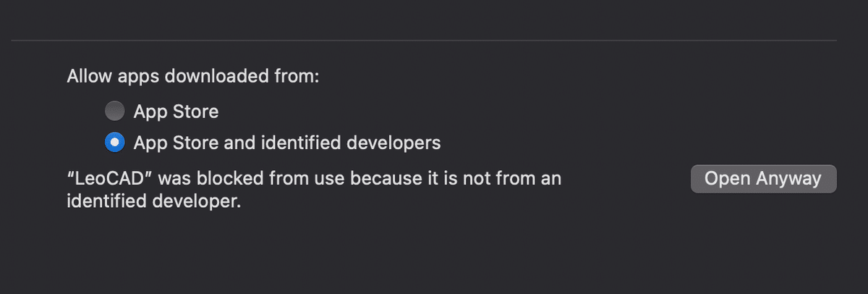Select the "App Store" radio button
The width and height of the screenshot is (868, 294).
(114, 112)
